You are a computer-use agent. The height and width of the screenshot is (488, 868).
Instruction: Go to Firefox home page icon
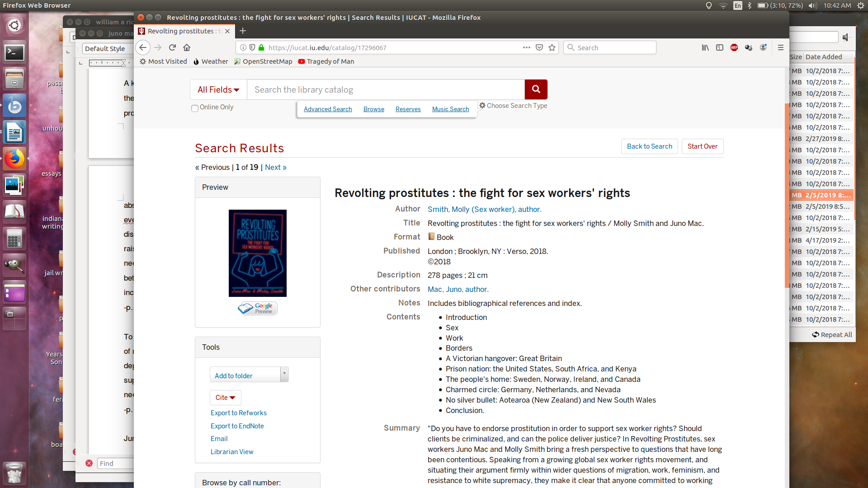point(187,47)
